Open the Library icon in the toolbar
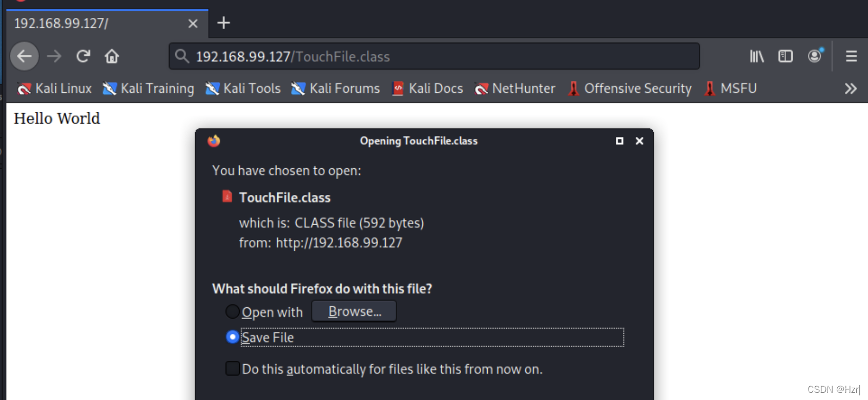Screen dimensions: 868x400 757,56
